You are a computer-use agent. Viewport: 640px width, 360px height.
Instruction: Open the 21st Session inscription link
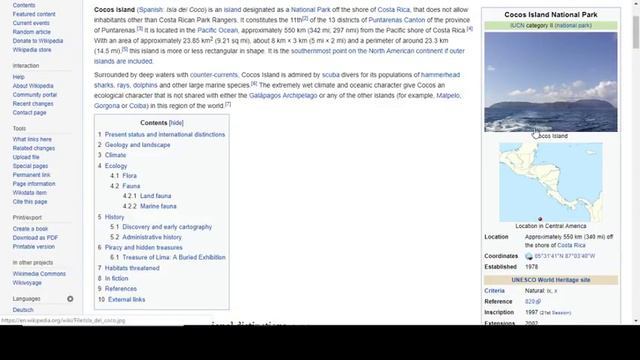[555, 313]
